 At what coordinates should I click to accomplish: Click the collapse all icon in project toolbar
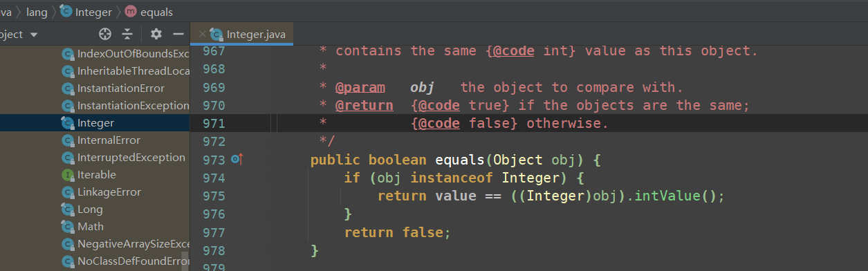click(127, 34)
